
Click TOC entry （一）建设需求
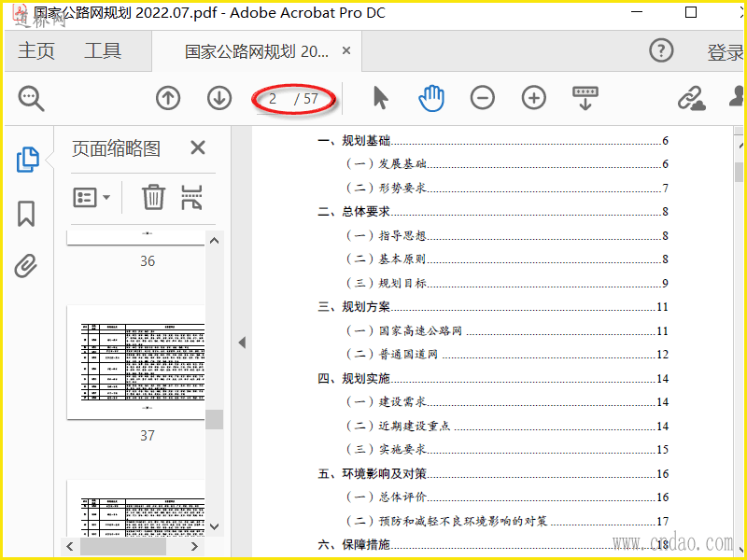pyautogui.click(x=507, y=402)
